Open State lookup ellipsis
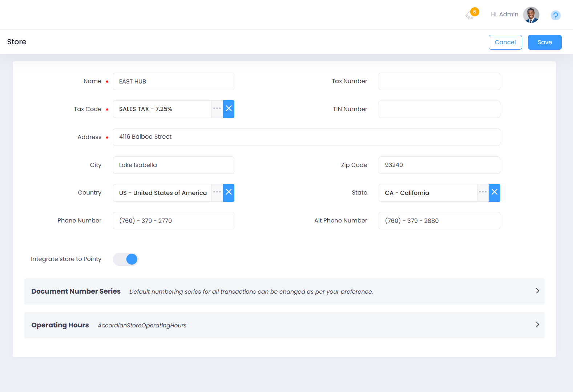This screenshot has width=573, height=392. (x=483, y=193)
